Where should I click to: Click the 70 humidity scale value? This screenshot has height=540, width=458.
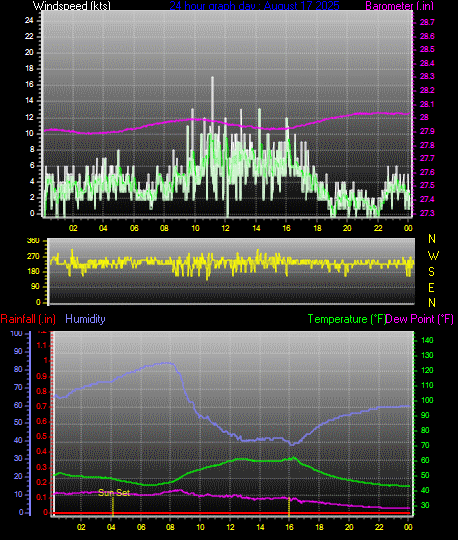coord(18,387)
